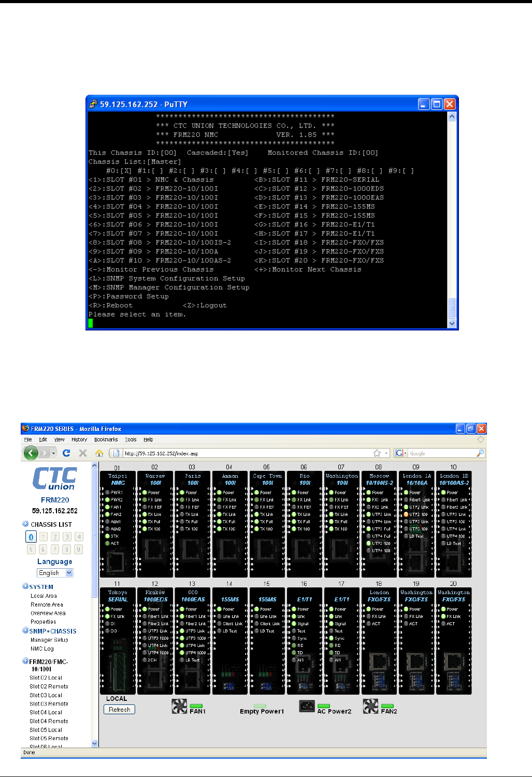Click the Stop loading X icon

(x=82, y=453)
